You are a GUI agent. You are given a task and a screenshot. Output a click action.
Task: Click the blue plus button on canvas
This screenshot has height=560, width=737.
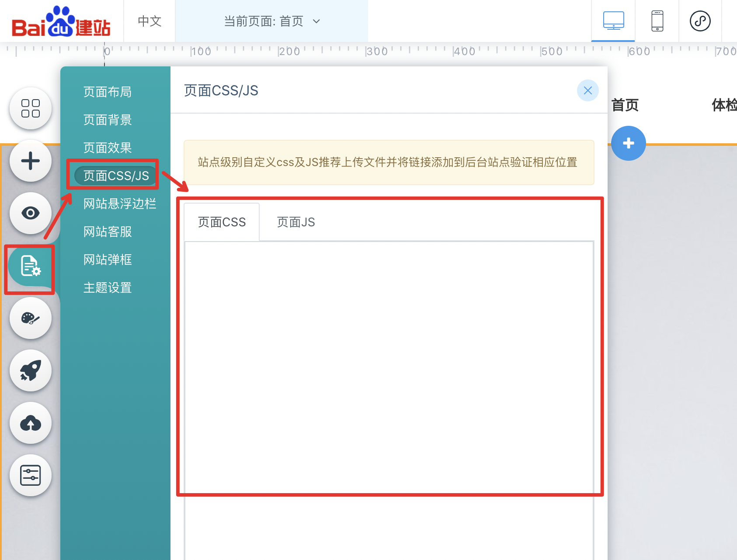pos(629,143)
